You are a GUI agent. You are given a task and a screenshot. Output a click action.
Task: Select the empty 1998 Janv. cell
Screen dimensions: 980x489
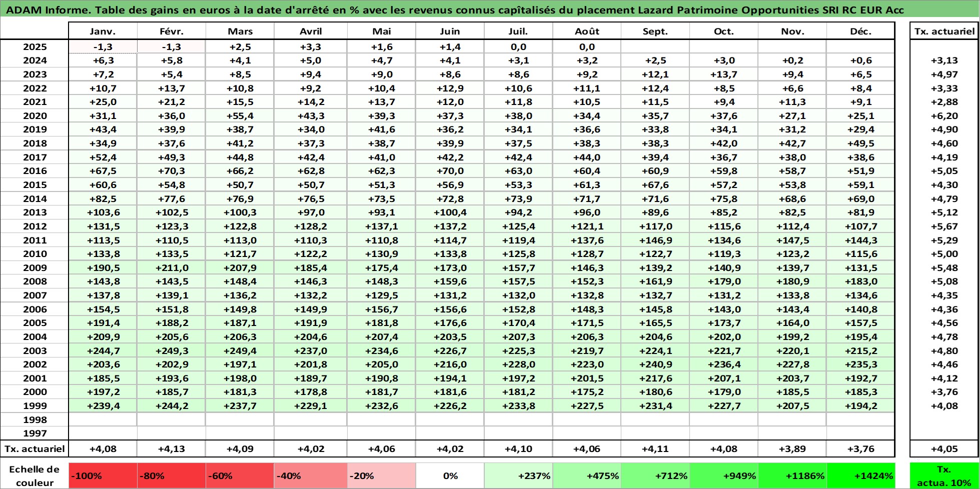[103, 420]
